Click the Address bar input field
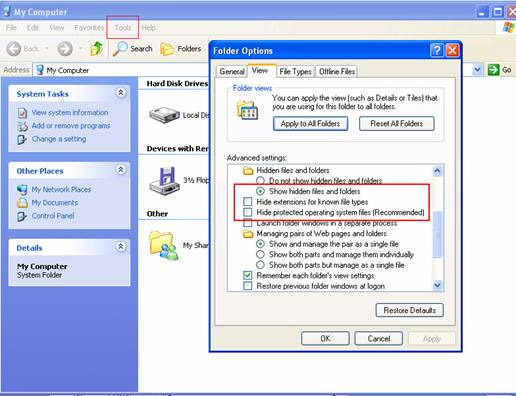 (253, 70)
